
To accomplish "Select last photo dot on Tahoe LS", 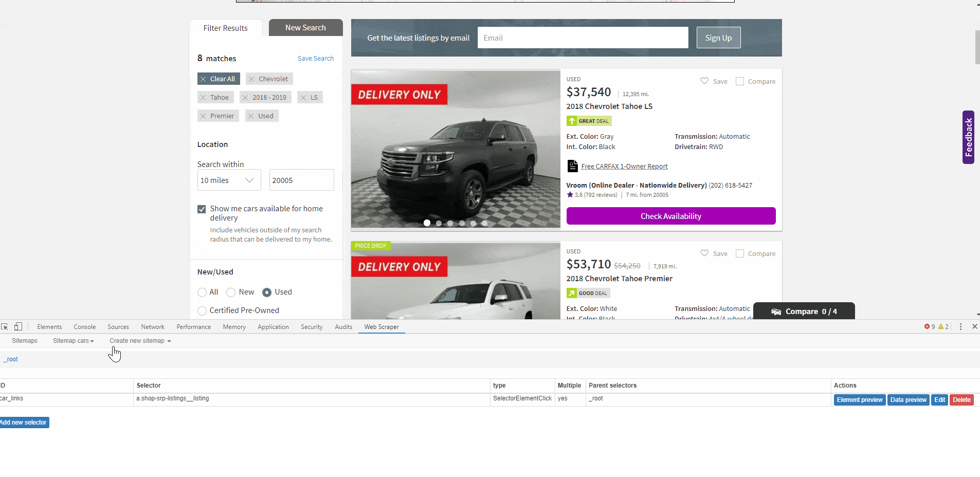I will [485, 223].
